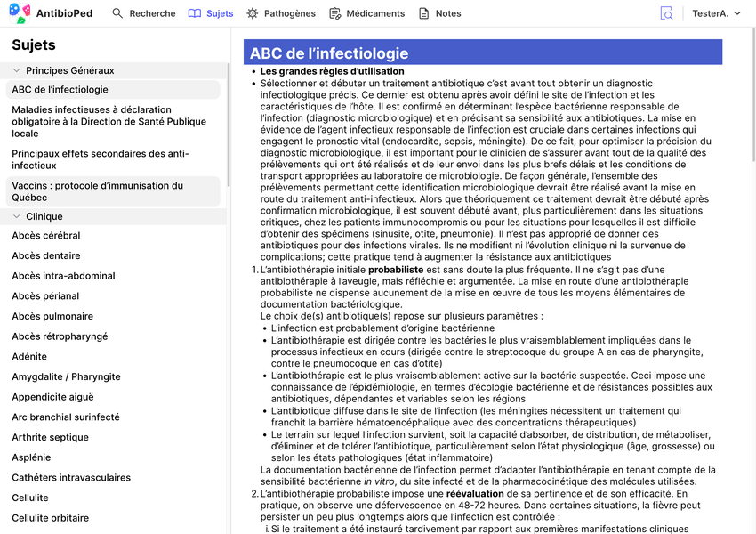Click the Pathogènes virus icon
Image resolution: width=756 pixels, height=534 pixels.
tap(251, 13)
